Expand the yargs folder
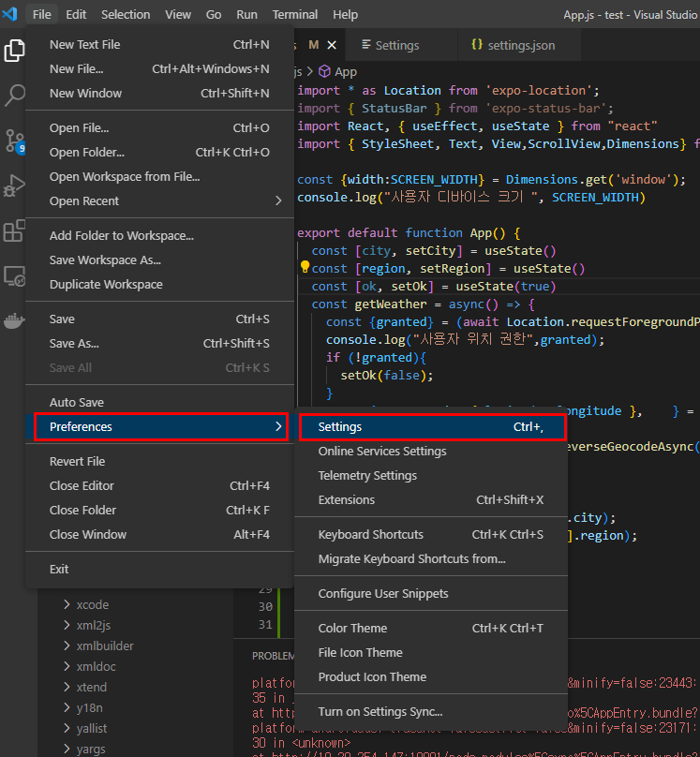This screenshot has height=757, width=700. tap(67, 749)
